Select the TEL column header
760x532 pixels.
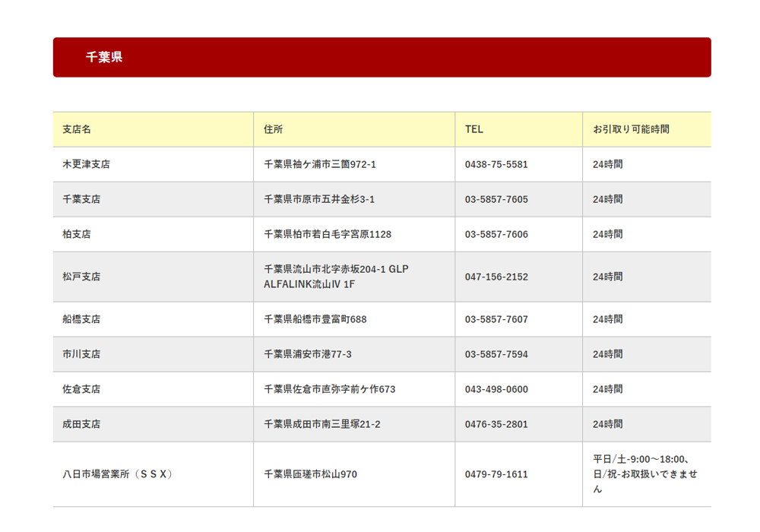[x=474, y=129]
